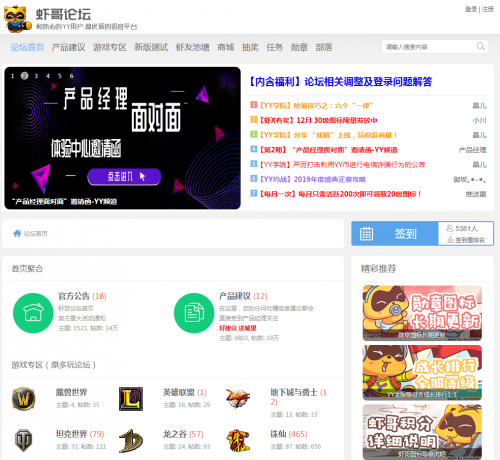This screenshot has height=460, width=500.
Task: Open the 坦克世界 (79) forum link
Action: pos(80,434)
